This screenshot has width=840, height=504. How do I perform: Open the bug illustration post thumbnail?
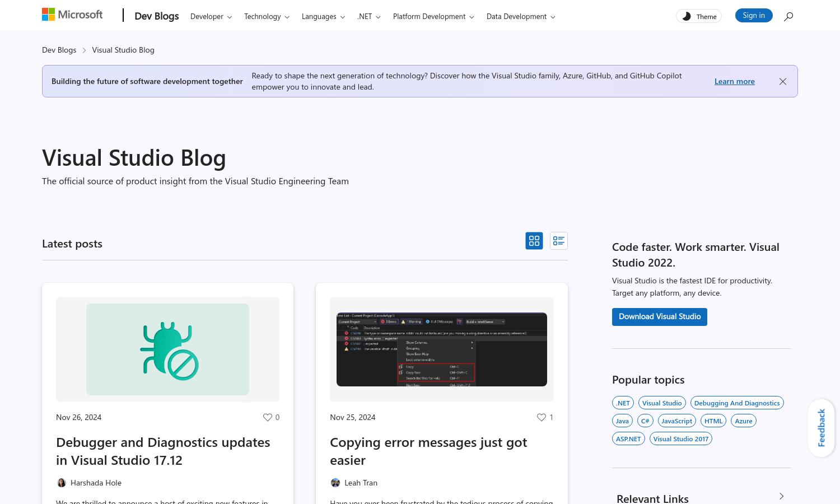[x=167, y=349]
